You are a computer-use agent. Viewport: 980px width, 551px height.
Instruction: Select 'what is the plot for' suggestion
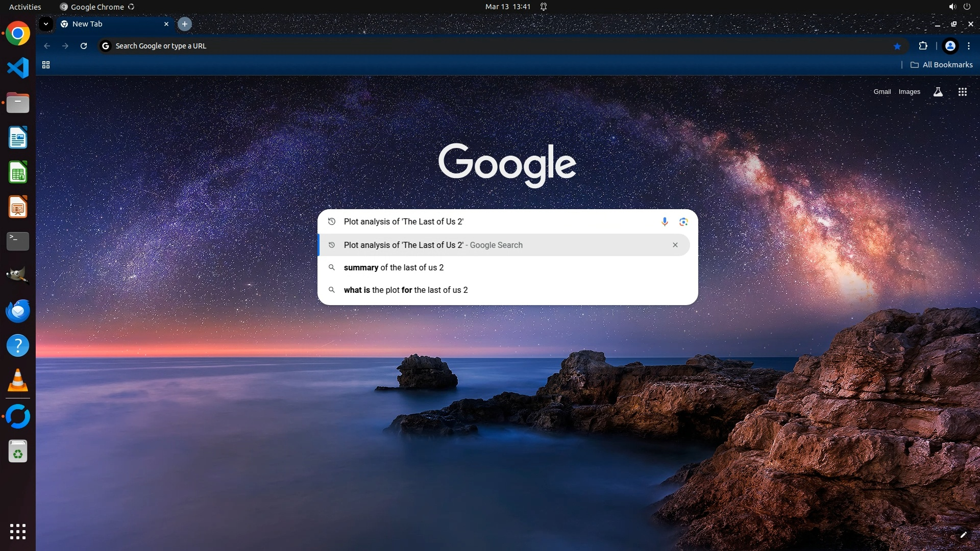pos(406,290)
